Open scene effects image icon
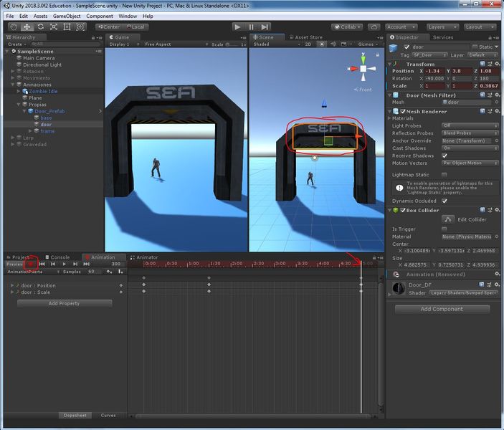The width and height of the screenshot is (504, 430). (x=343, y=44)
